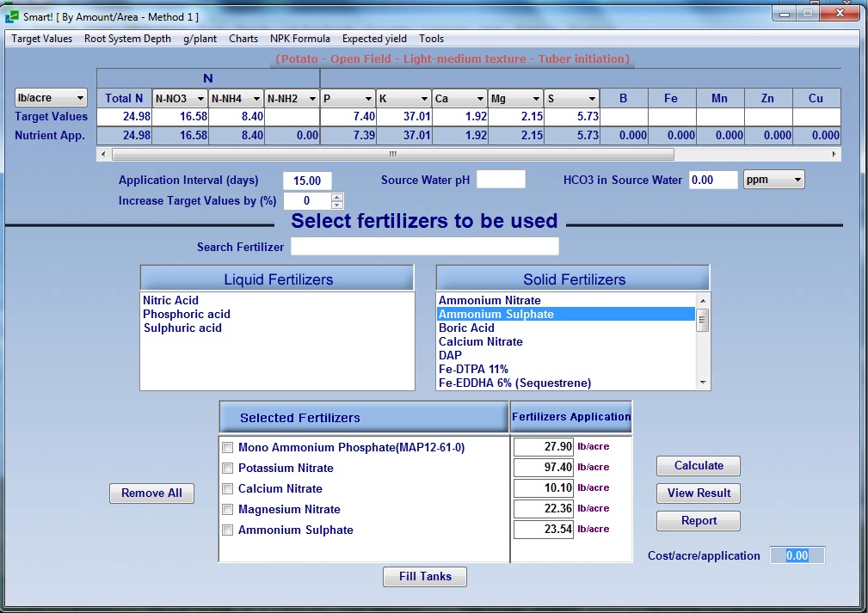Click the View Result button
The width and height of the screenshot is (868, 613).
coord(699,493)
